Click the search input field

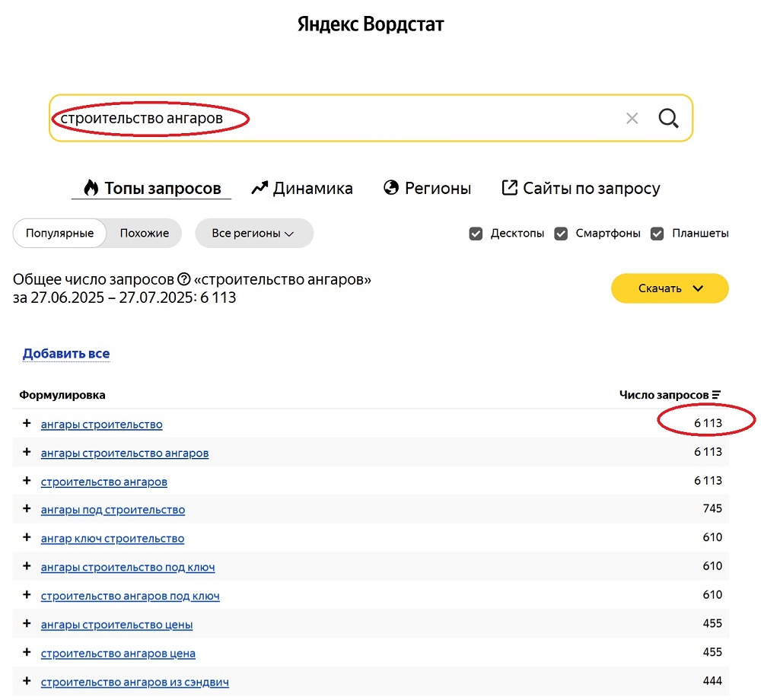(x=371, y=118)
